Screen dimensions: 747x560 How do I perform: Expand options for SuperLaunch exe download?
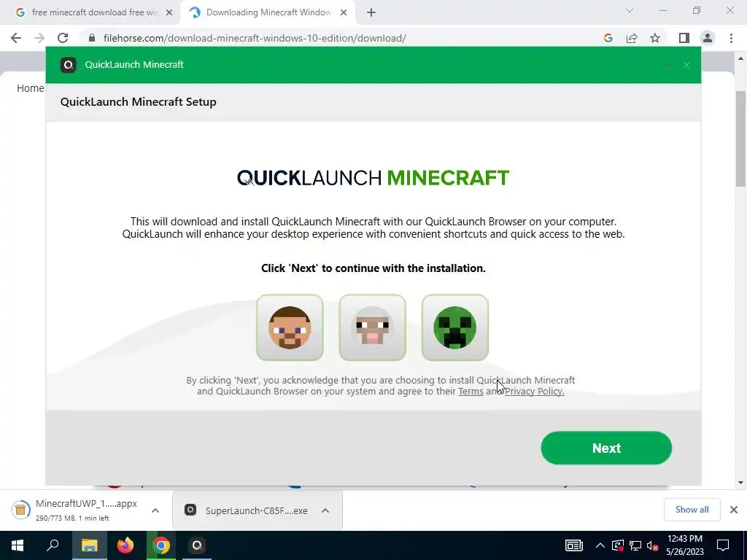click(325, 510)
